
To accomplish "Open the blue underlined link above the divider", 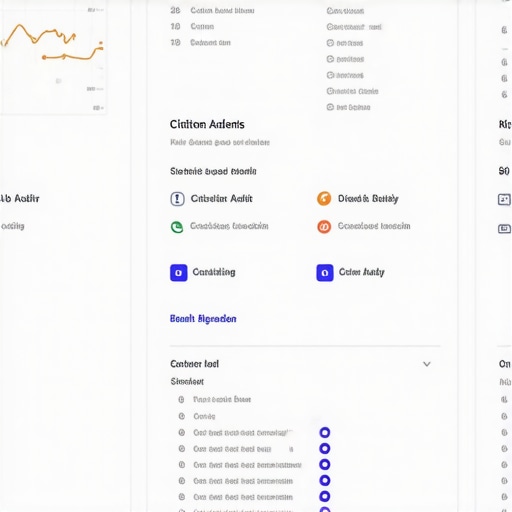I will (203, 319).
